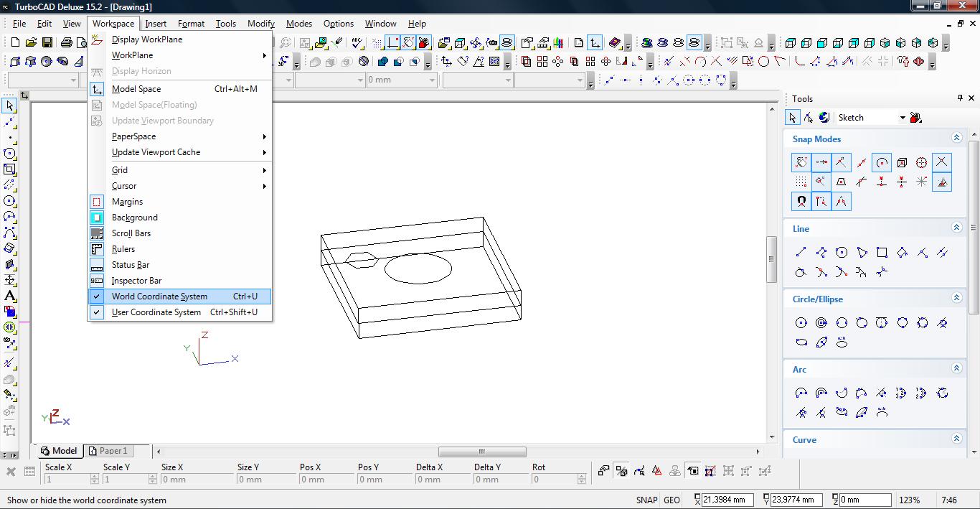Click Model Space menu entry
This screenshot has width=980, height=509.
[x=136, y=89]
